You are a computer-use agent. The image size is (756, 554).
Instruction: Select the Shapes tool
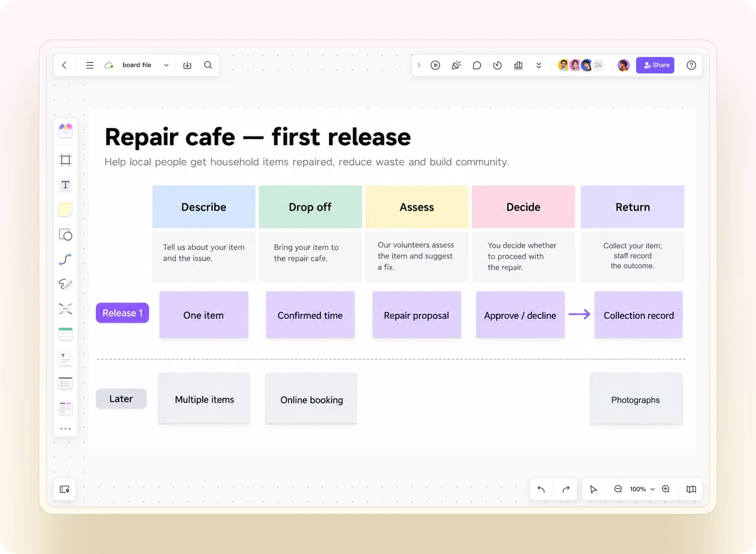(x=65, y=235)
